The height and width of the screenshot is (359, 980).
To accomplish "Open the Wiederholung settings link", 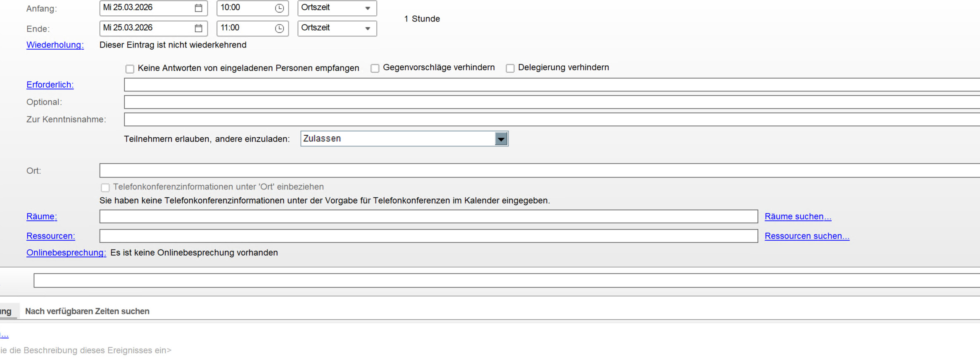I will click(55, 45).
